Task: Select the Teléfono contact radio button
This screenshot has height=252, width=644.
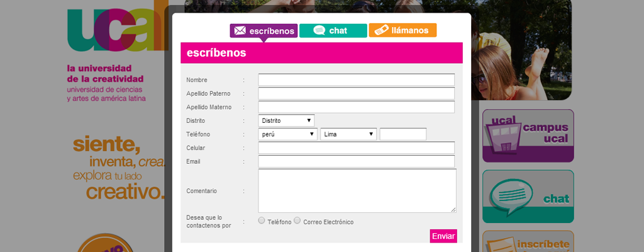Action: point(262,221)
